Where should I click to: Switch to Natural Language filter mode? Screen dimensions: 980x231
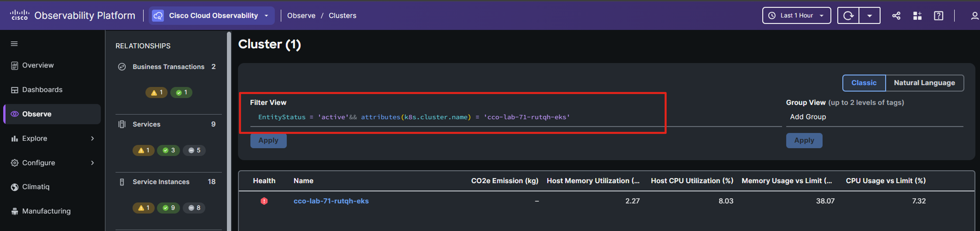pyautogui.click(x=924, y=83)
